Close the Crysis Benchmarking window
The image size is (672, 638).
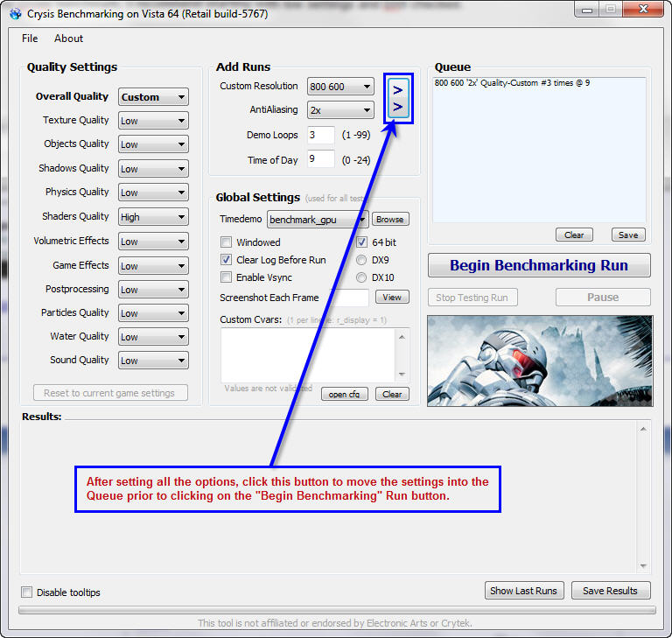(x=643, y=10)
